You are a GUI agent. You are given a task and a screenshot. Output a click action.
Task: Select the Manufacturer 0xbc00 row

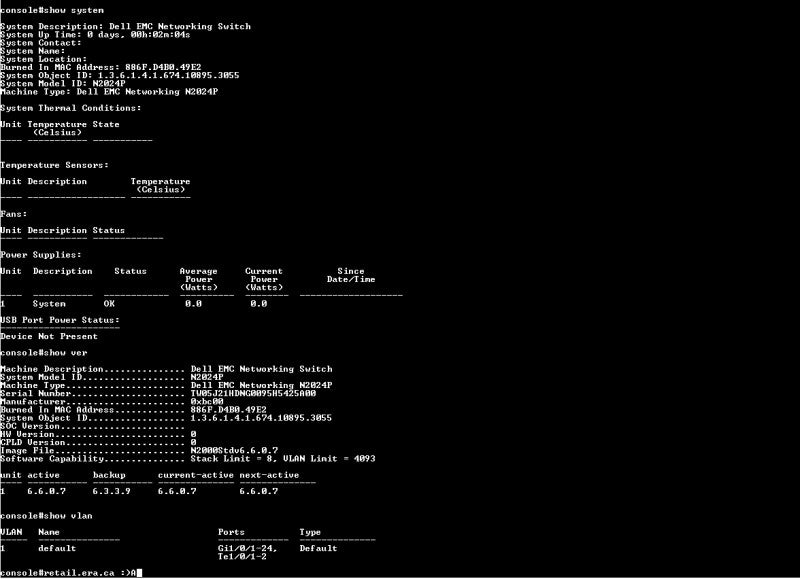coord(112,402)
